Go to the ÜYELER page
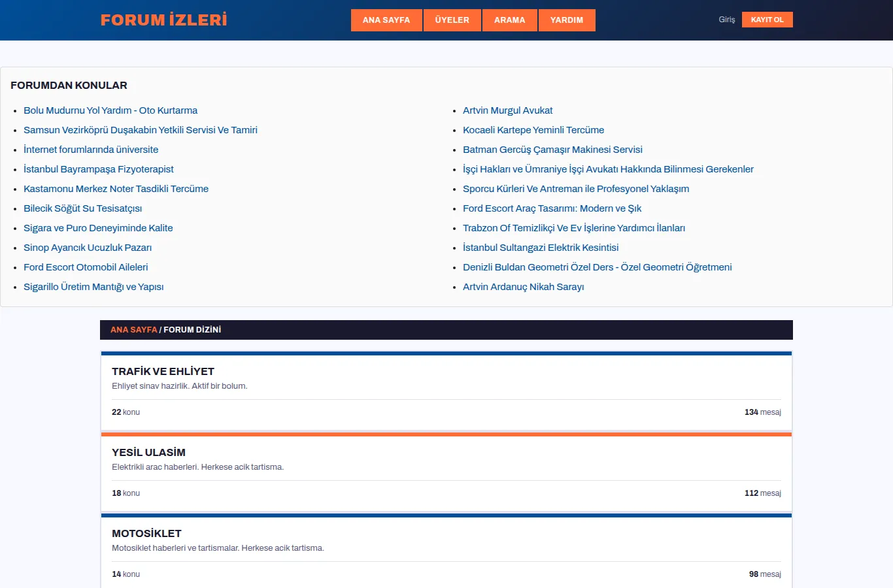 [x=452, y=20]
